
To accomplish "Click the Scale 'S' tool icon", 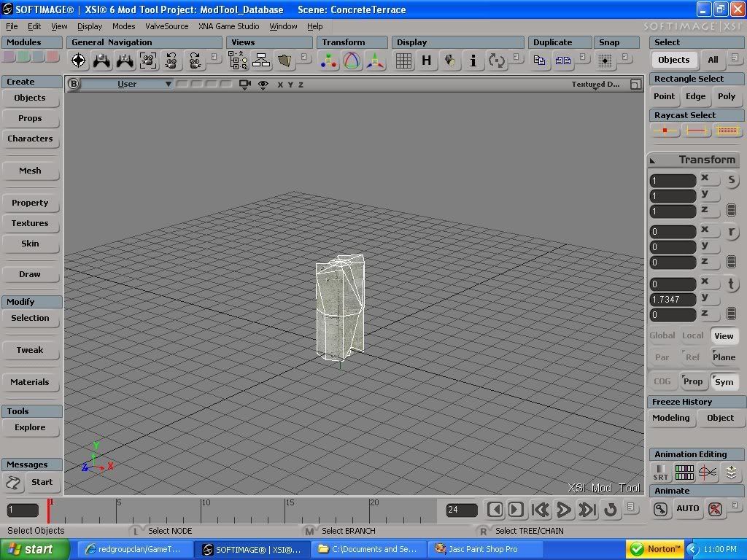I will (731, 180).
